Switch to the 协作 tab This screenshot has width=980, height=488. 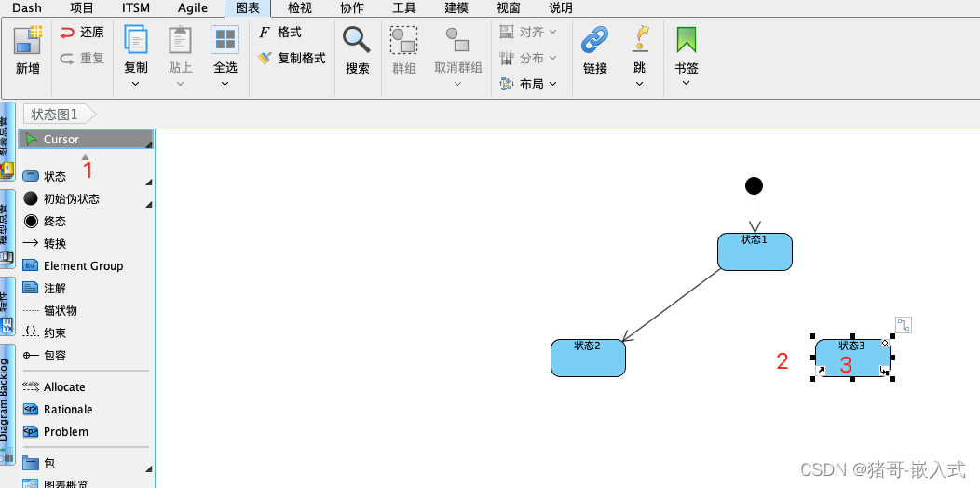coord(352,8)
